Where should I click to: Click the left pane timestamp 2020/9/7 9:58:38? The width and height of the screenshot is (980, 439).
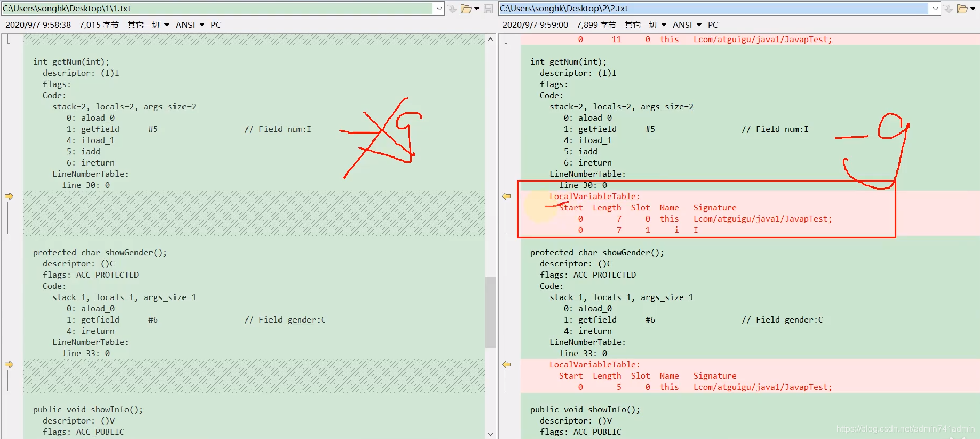[x=38, y=25]
